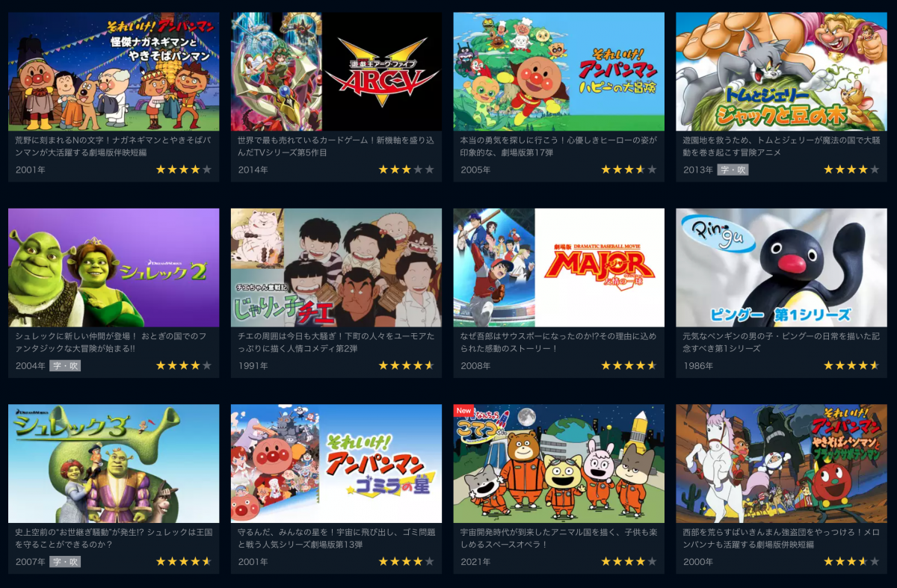Open the Pingu Series 1 thumbnail
The image size is (897, 588).
pyautogui.click(x=782, y=267)
